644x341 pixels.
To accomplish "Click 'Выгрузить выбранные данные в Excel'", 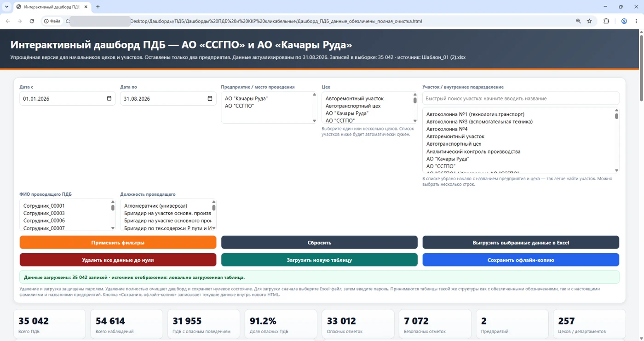I will click(521, 242).
